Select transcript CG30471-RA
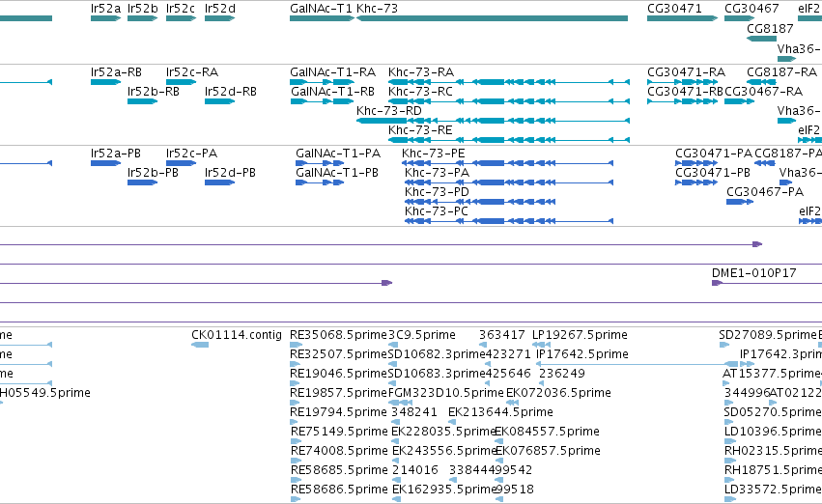 [686, 72]
